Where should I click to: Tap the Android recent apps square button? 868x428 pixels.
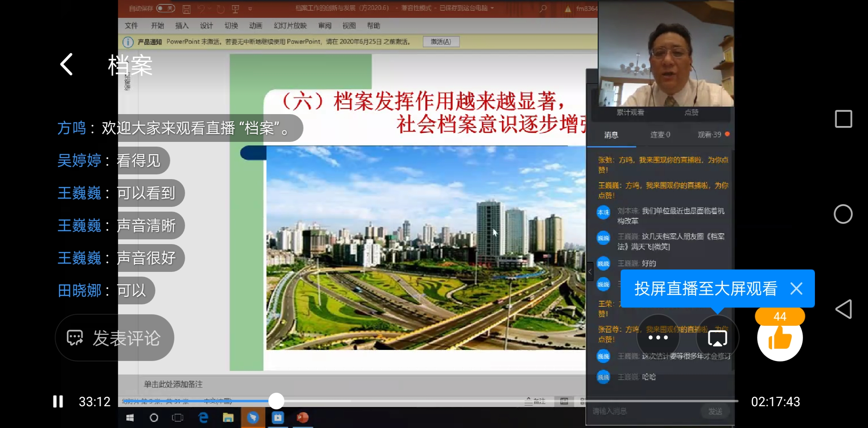[843, 119]
